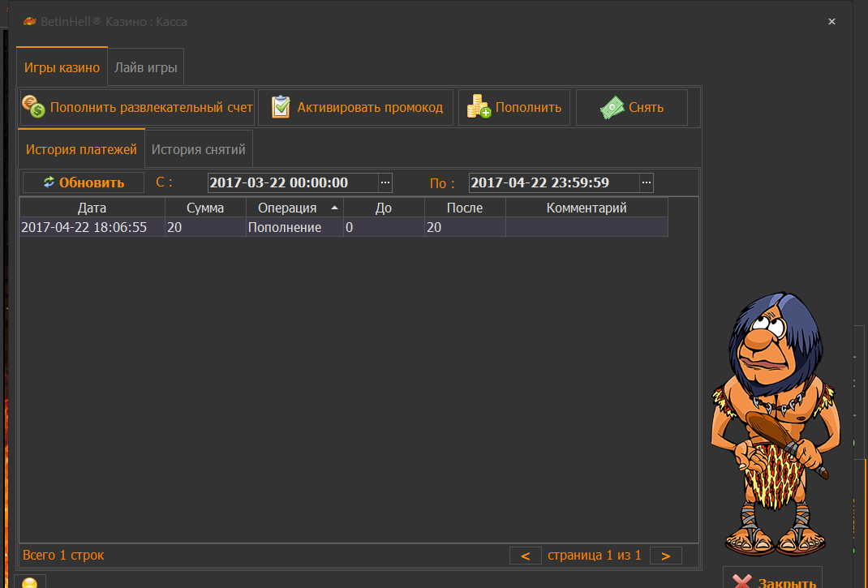The width and height of the screenshot is (868, 588).
Task: Go to the previous page arrow
Action: pyautogui.click(x=525, y=556)
